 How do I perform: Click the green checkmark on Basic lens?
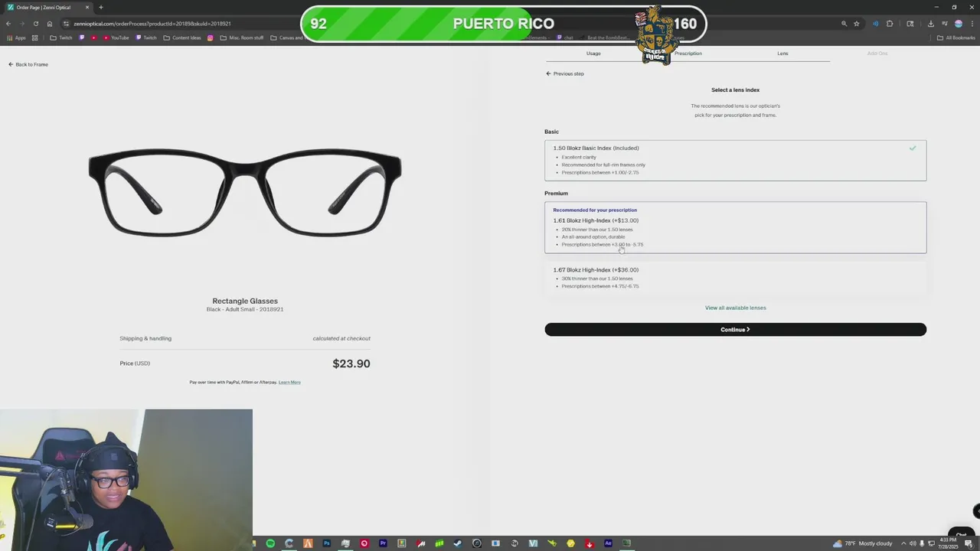913,148
